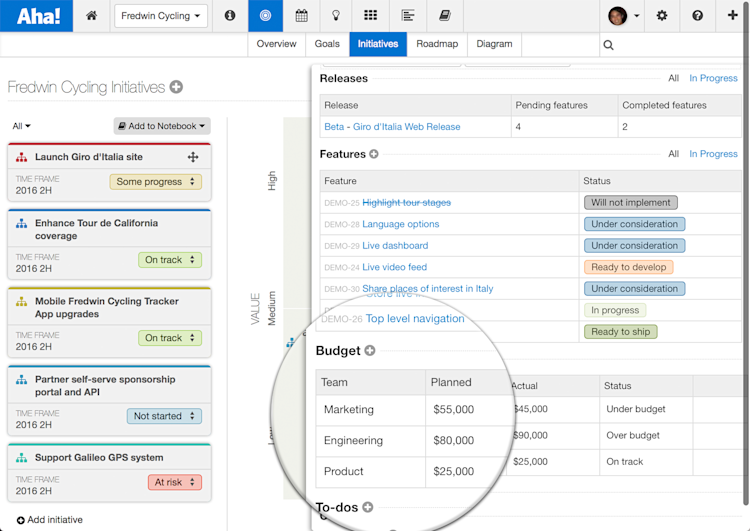Click the Ready to ship status badge
This screenshot has width=750, height=531.
(621, 332)
